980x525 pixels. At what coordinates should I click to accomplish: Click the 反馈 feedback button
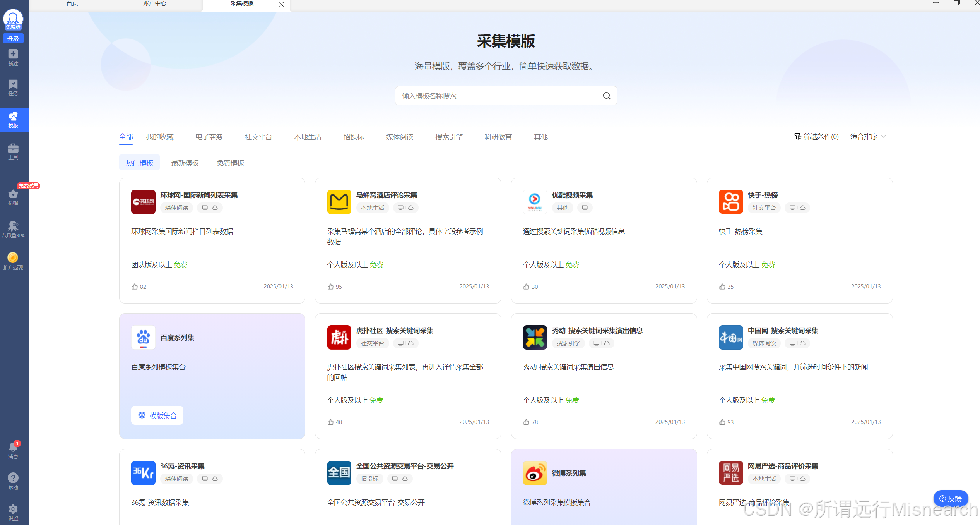[x=950, y=499]
